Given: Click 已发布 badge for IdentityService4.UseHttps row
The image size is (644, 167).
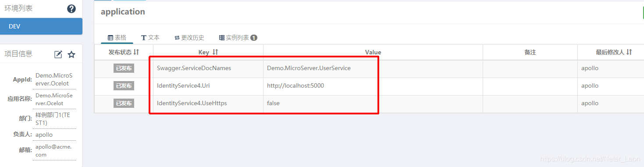Looking at the screenshot, I should tap(124, 103).
